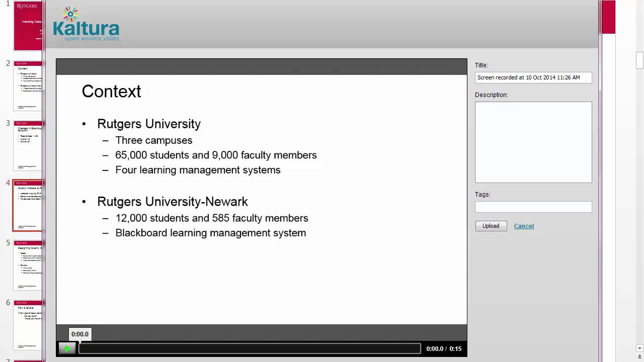Viewport: 644px width, 362px height.
Task: Select slide 5 Designing Quality thumbnail
Action: coord(28,265)
